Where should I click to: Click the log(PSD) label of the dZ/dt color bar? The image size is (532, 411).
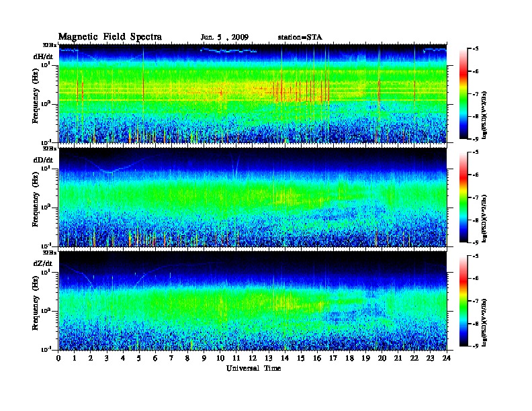[484, 322]
